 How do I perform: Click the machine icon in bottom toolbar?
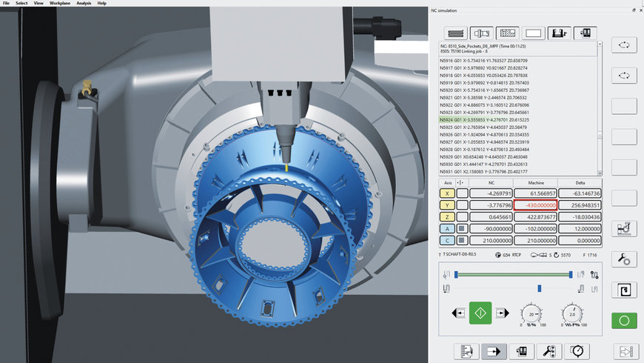tap(521, 351)
